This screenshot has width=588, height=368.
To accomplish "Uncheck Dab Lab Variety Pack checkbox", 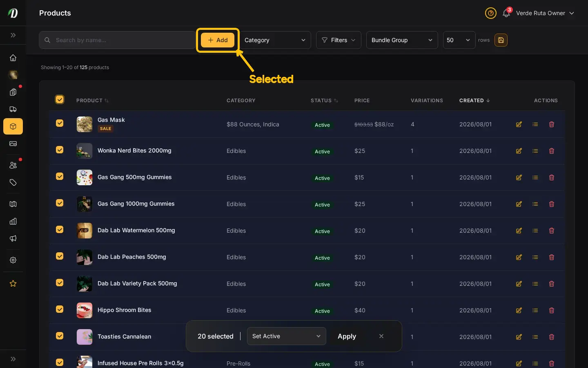I will pos(60,283).
